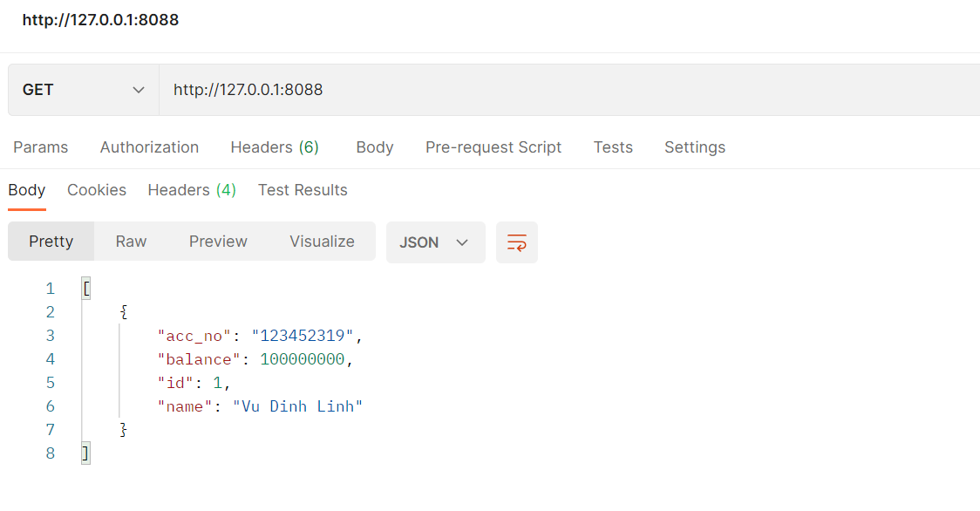View the response Headers (4) tab
Viewport: 980px width, 511px height.
coord(191,189)
